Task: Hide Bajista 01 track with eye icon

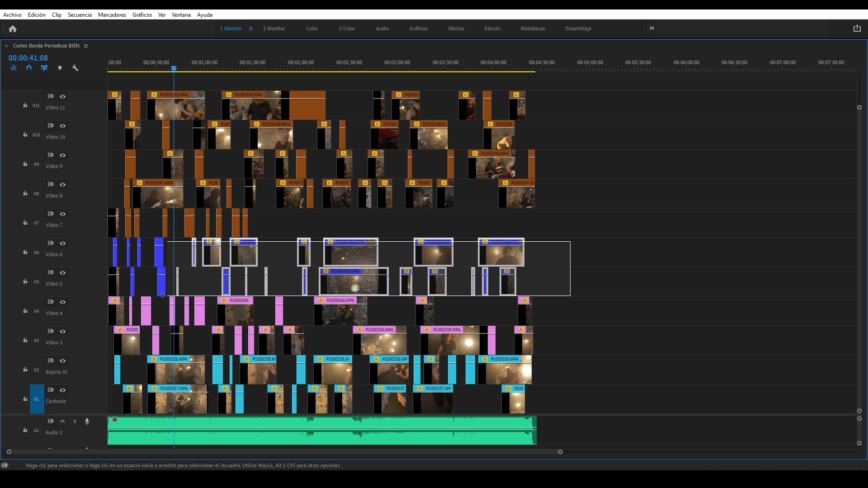Action: coord(63,361)
